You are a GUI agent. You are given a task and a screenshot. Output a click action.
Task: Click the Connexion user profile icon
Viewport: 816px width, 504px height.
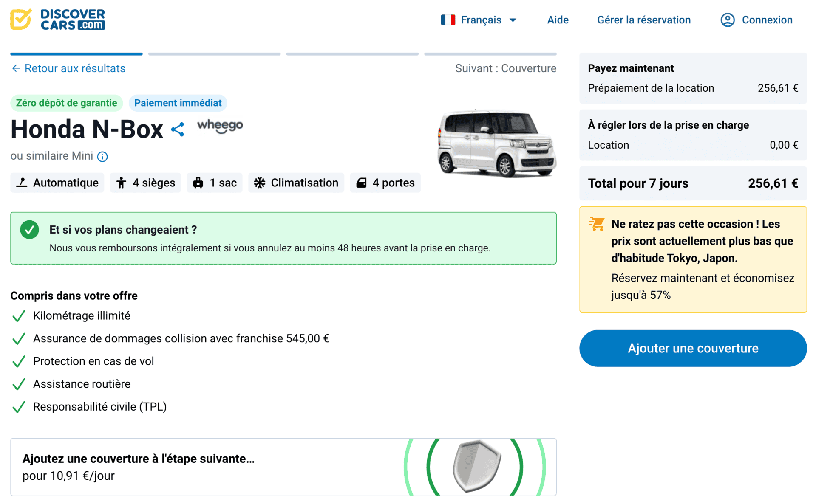click(x=728, y=20)
